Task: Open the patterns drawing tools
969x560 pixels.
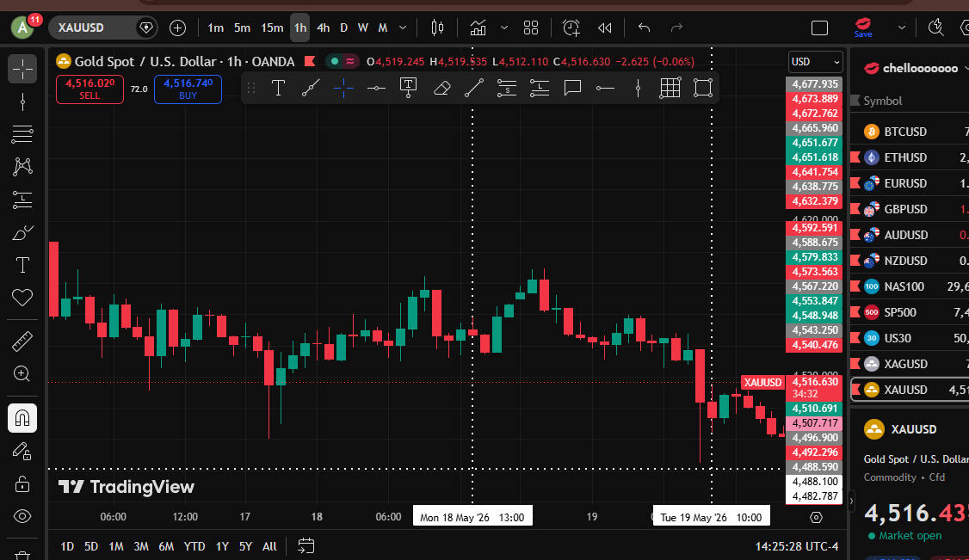Action: 22,167
